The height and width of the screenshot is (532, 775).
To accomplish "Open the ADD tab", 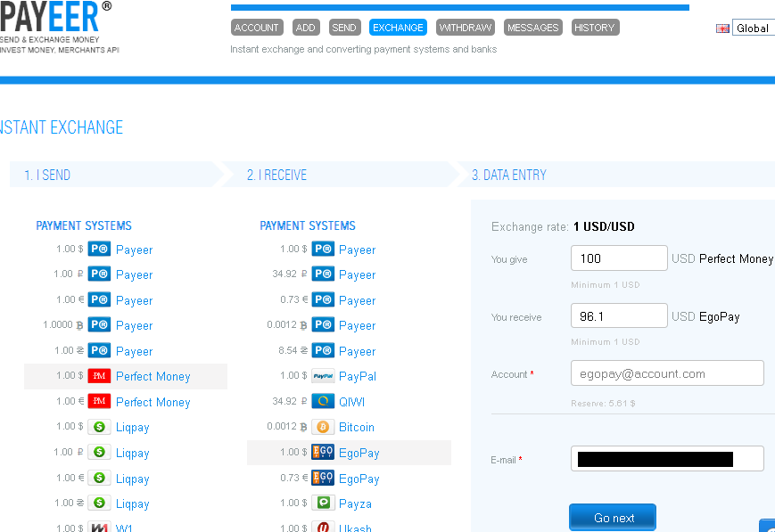I will point(306,28).
